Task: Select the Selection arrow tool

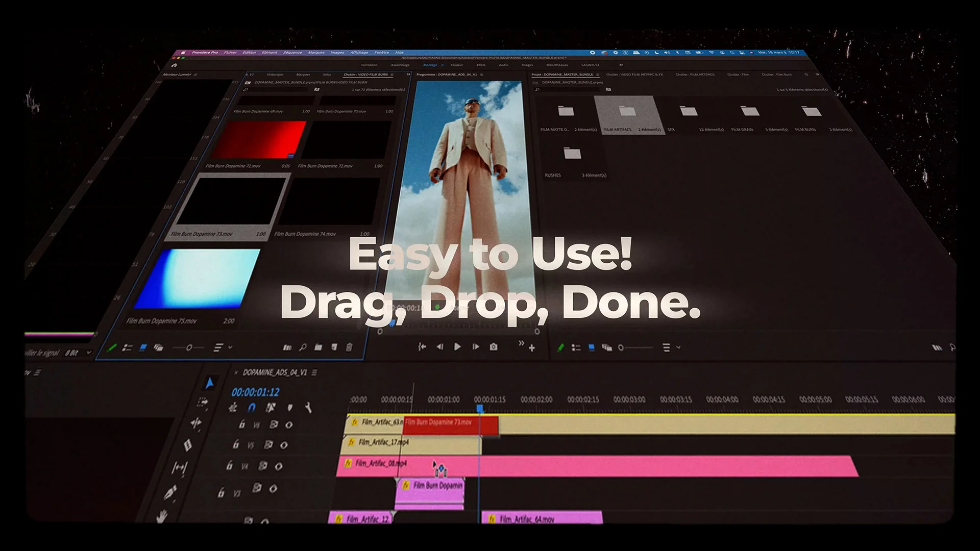Action: click(209, 383)
